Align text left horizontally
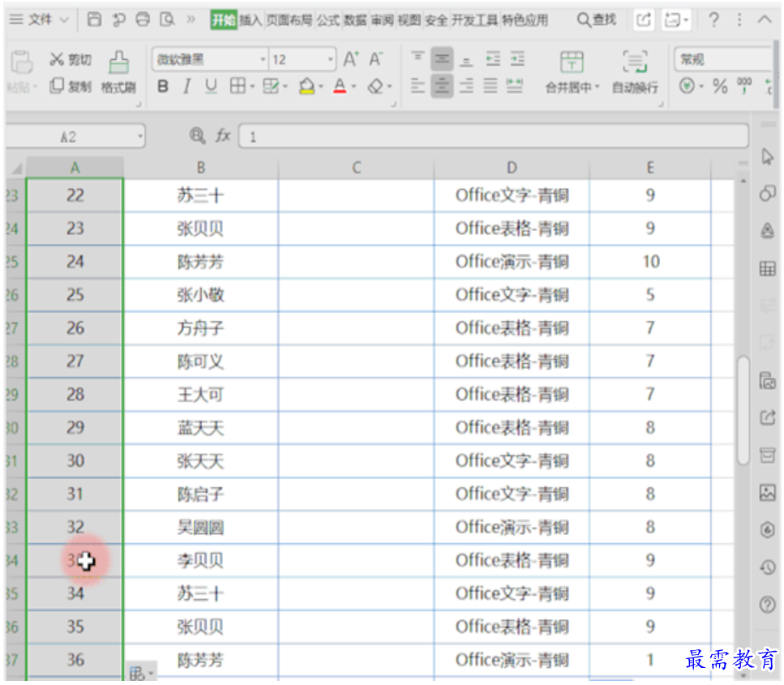This screenshot has height=685, width=784. tap(418, 86)
